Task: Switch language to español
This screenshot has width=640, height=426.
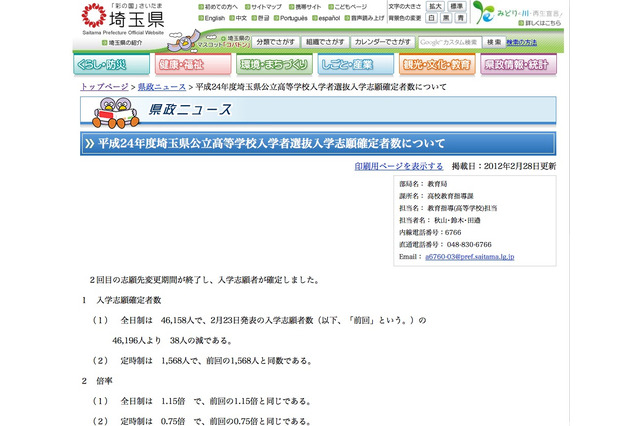Action: coord(326,18)
